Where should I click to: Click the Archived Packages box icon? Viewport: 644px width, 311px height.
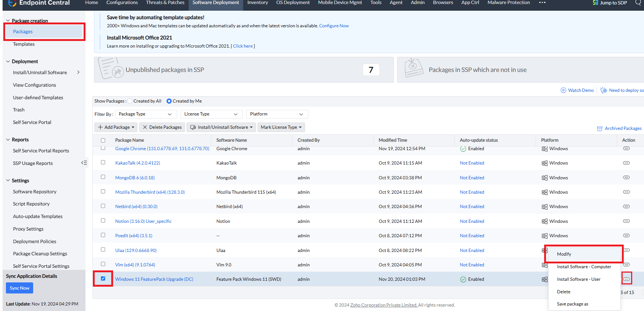600,128
